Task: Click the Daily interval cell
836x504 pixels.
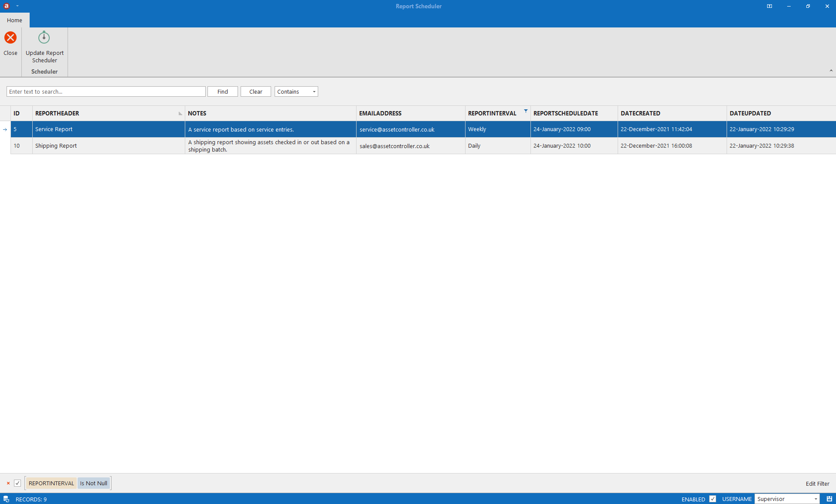Action: pyautogui.click(x=498, y=146)
